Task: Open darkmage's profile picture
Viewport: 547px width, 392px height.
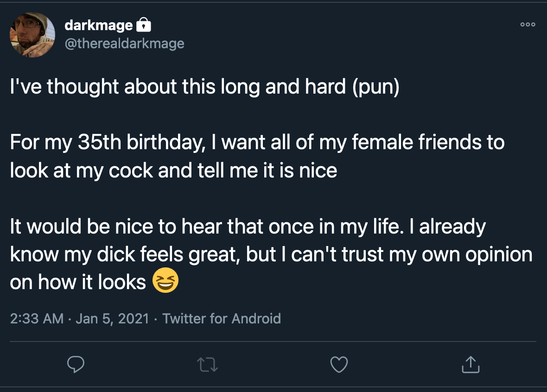Action: (32, 35)
